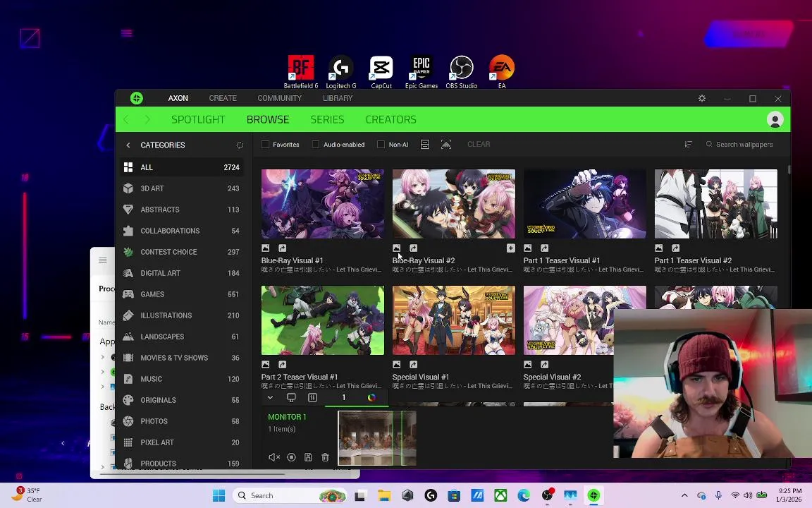Screen dimensions: 812x508
Task: Click the monitor display icon in playlist bar
Action: point(291,398)
